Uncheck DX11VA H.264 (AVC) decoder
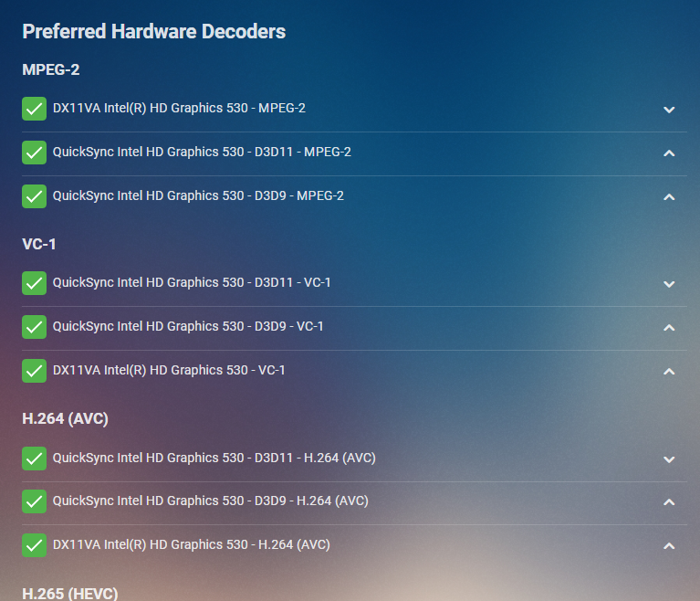Image resolution: width=700 pixels, height=601 pixels. [x=34, y=544]
